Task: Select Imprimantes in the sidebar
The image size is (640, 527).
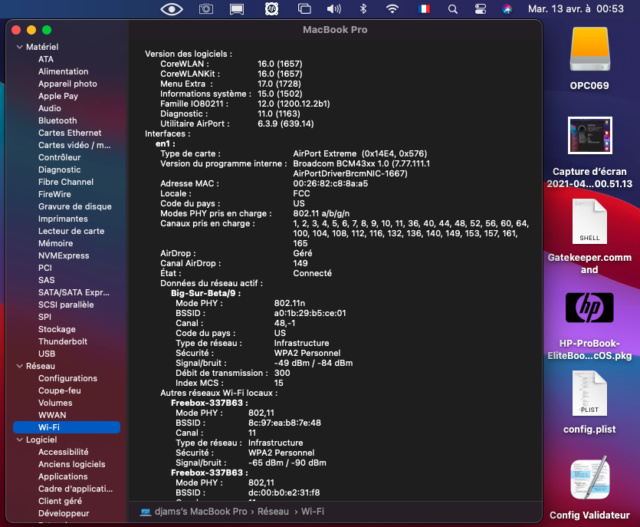Action: pos(63,218)
